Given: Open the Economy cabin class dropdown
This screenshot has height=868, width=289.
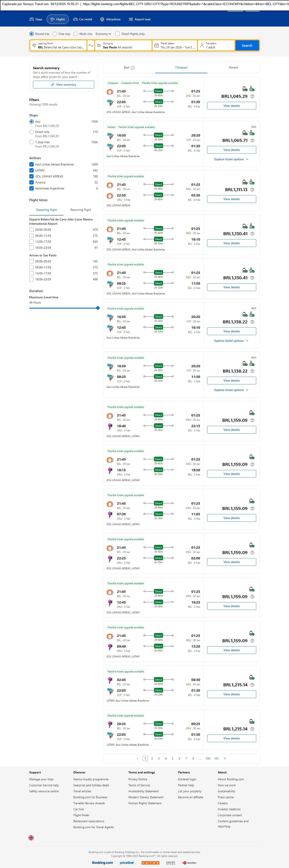Looking at the screenshot, I should point(103,34).
